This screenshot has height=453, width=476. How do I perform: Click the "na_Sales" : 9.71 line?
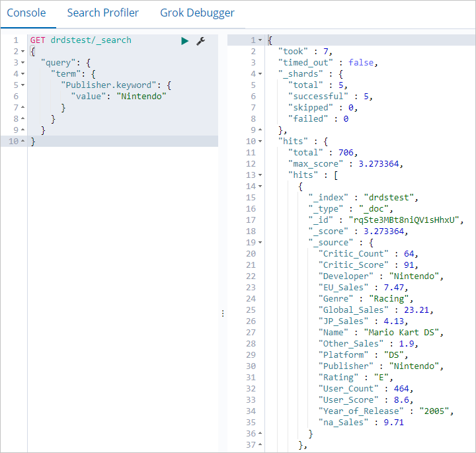pyautogui.click(x=361, y=422)
